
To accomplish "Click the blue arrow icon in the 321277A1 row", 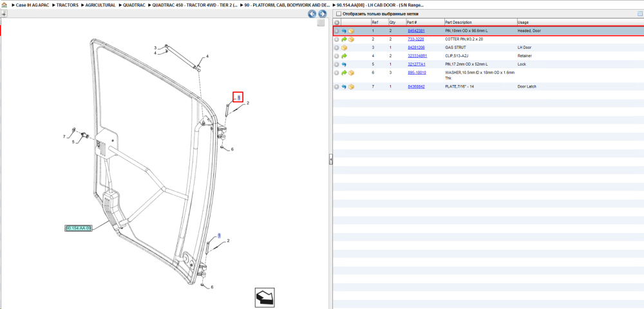I will coord(344,64).
